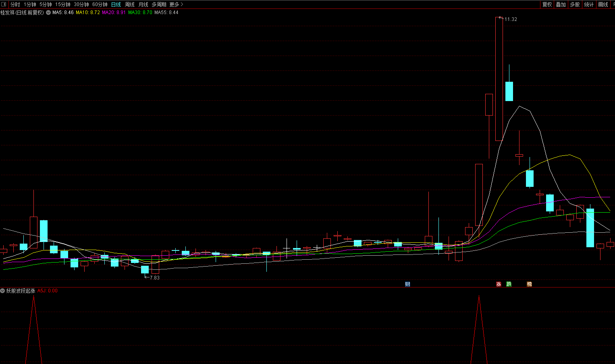Click the 11.32 high price label
The image size is (615, 364).
coord(511,19)
